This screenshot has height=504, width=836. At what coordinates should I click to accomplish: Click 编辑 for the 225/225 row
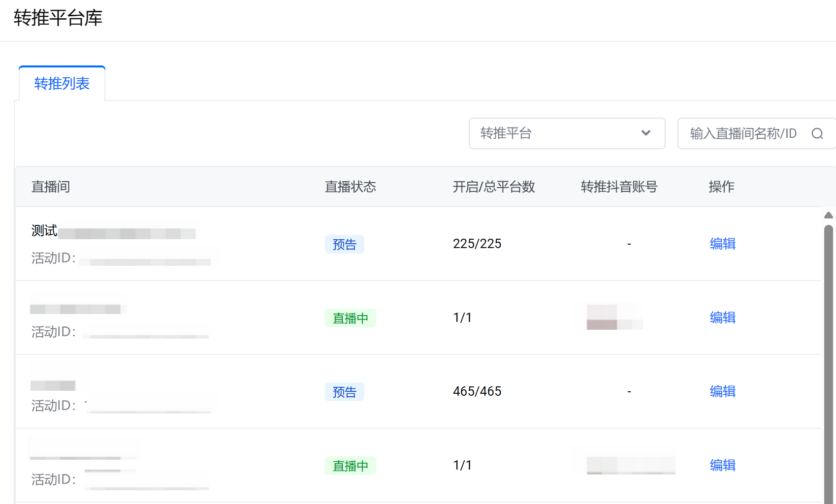tap(722, 244)
